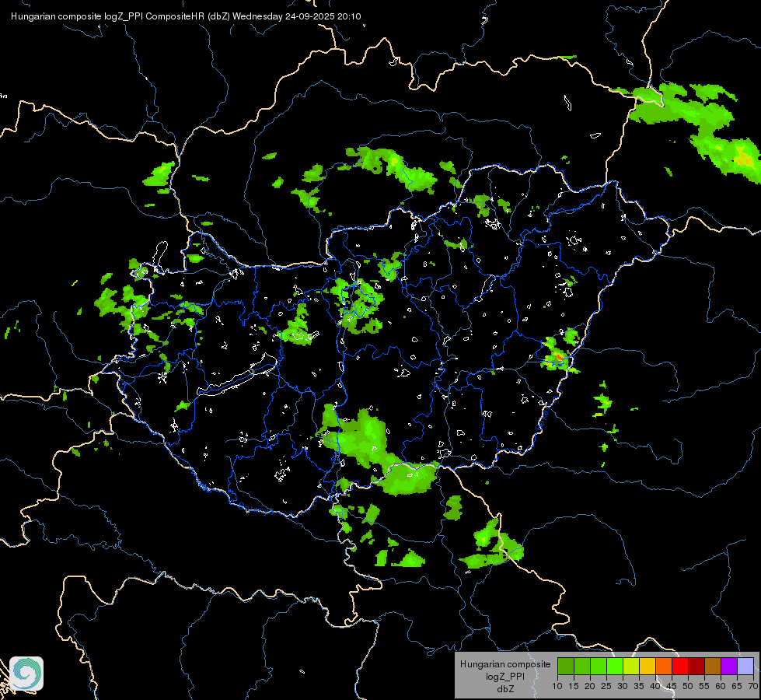Select the 25-30 dBZ bright green swatch
The height and width of the screenshot is (700, 761).
click(615, 666)
